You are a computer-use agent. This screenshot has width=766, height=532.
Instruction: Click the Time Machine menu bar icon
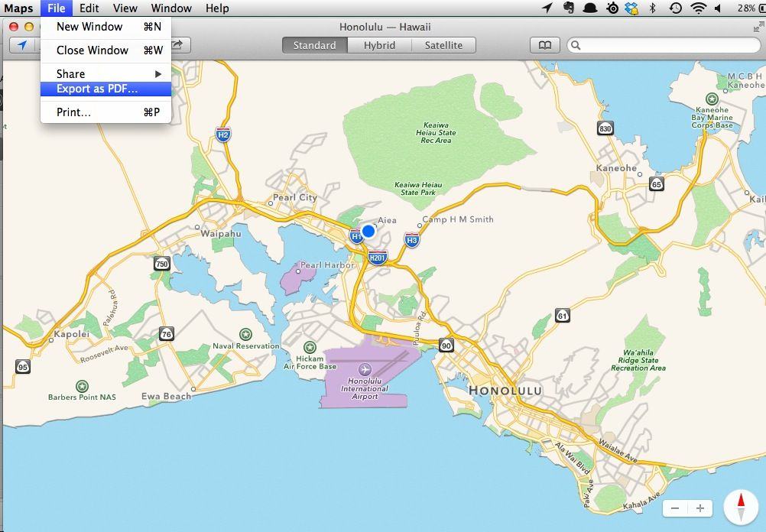click(675, 8)
